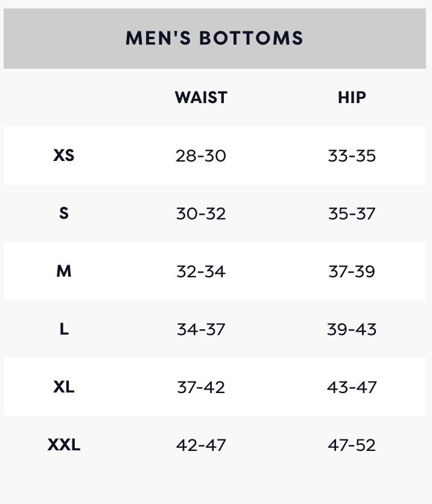Click the S size row label
Image resolution: width=432 pixels, height=504 pixels.
[x=64, y=213]
